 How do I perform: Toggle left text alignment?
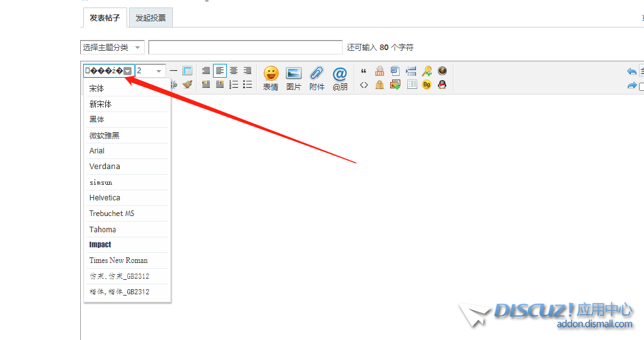click(220, 71)
